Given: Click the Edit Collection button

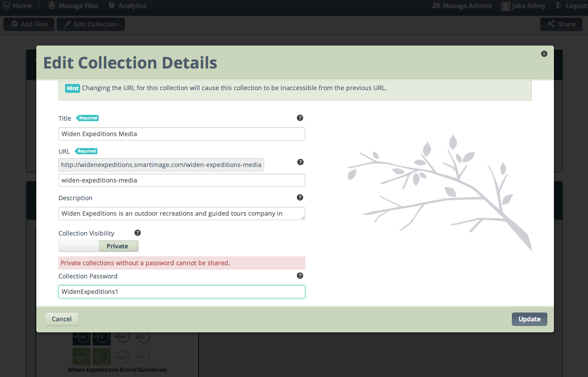Looking at the screenshot, I should [91, 24].
